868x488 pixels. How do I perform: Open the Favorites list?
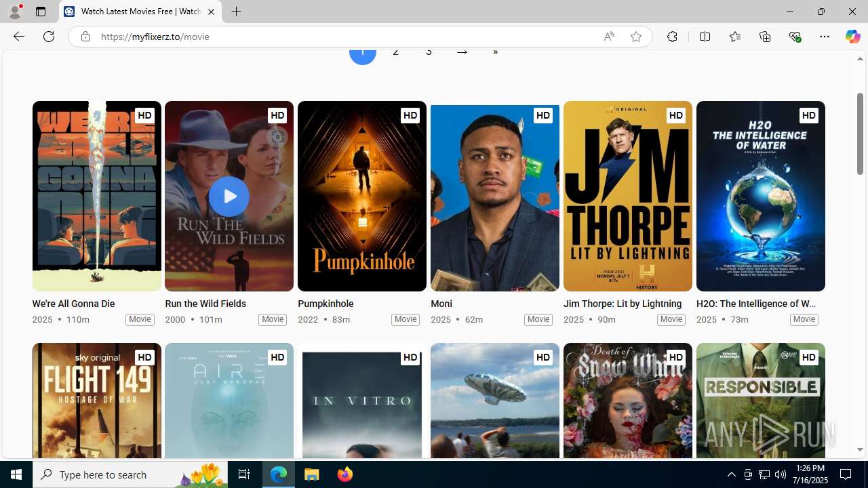pos(734,37)
